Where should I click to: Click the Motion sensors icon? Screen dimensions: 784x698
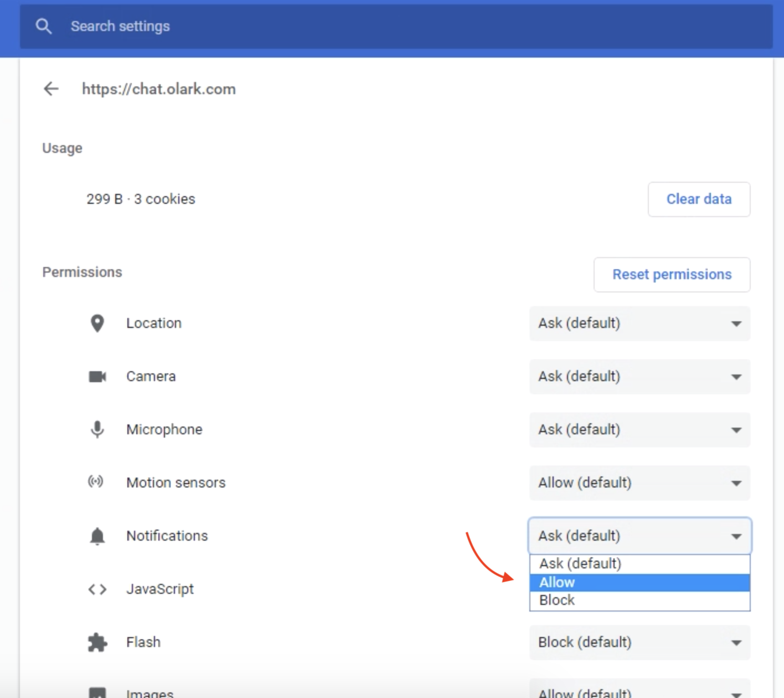point(96,482)
